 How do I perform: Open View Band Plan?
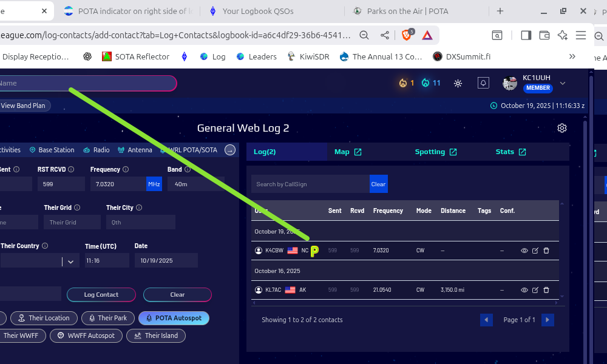coord(24,106)
